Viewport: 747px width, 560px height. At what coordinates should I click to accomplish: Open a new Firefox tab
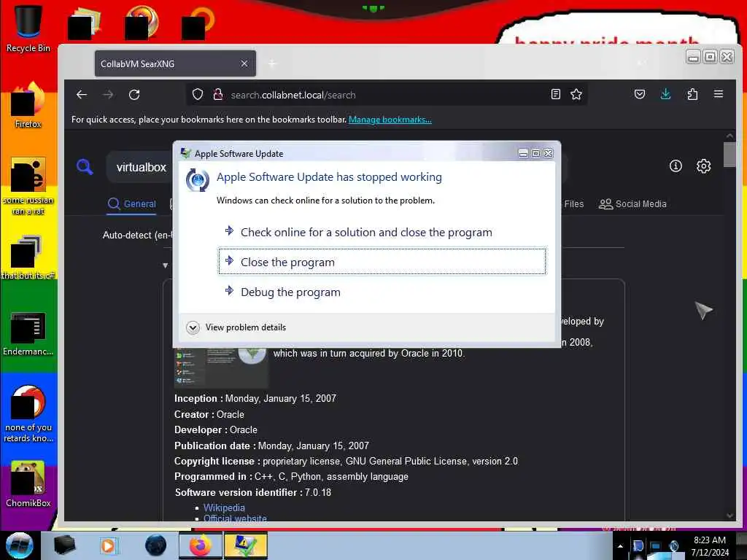272,63
